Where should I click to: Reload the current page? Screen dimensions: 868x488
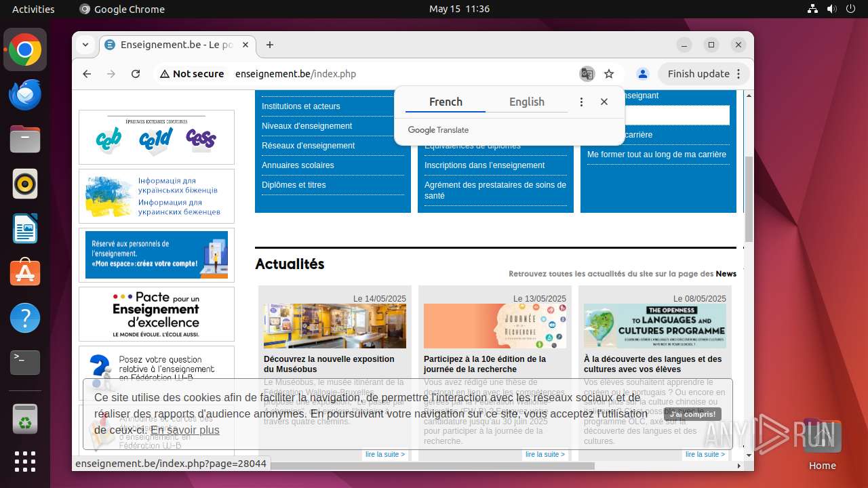(136, 74)
